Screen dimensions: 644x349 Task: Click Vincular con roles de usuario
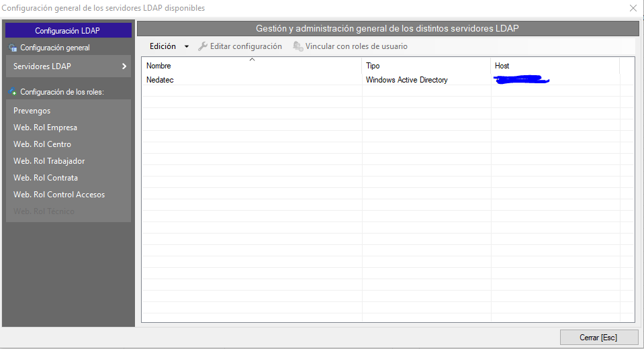click(x=356, y=46)
